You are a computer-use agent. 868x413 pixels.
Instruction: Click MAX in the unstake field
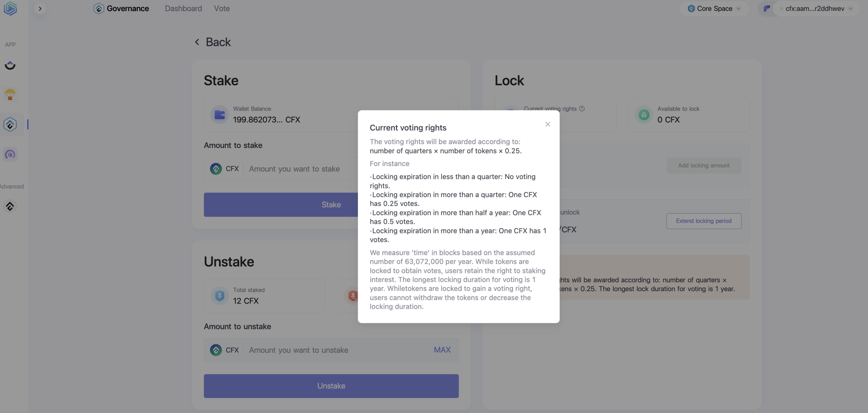[x=442, y=350]
